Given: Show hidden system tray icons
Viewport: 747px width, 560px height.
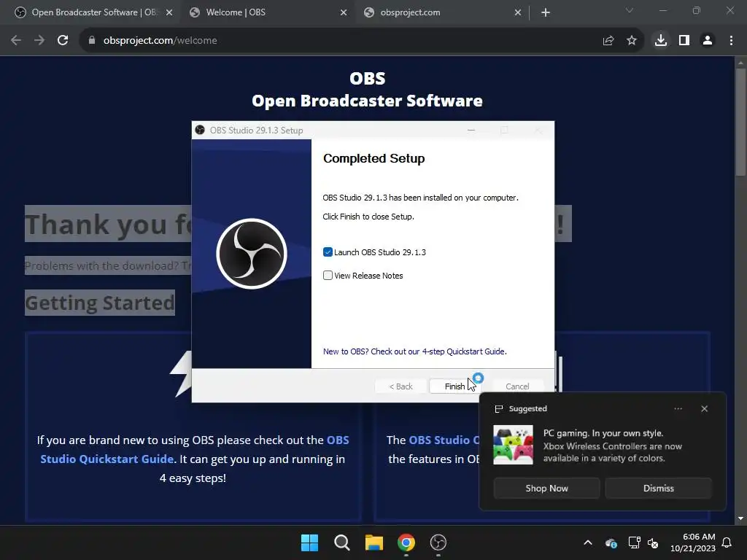Looking at the screenshot, I should tap(588, 542).
